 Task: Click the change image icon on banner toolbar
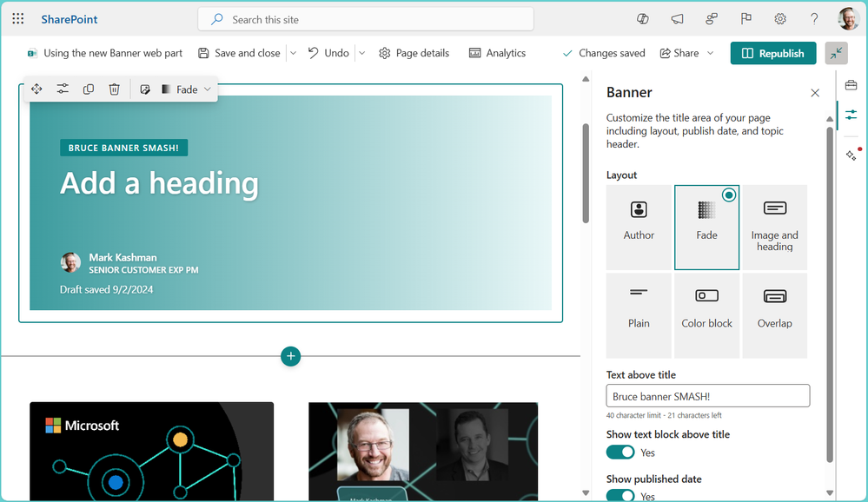point(145,89)
